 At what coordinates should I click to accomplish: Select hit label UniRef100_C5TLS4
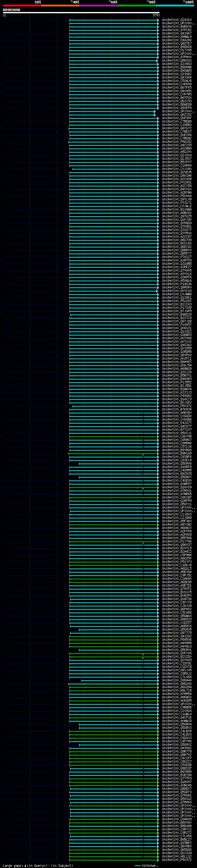point(176,447)
